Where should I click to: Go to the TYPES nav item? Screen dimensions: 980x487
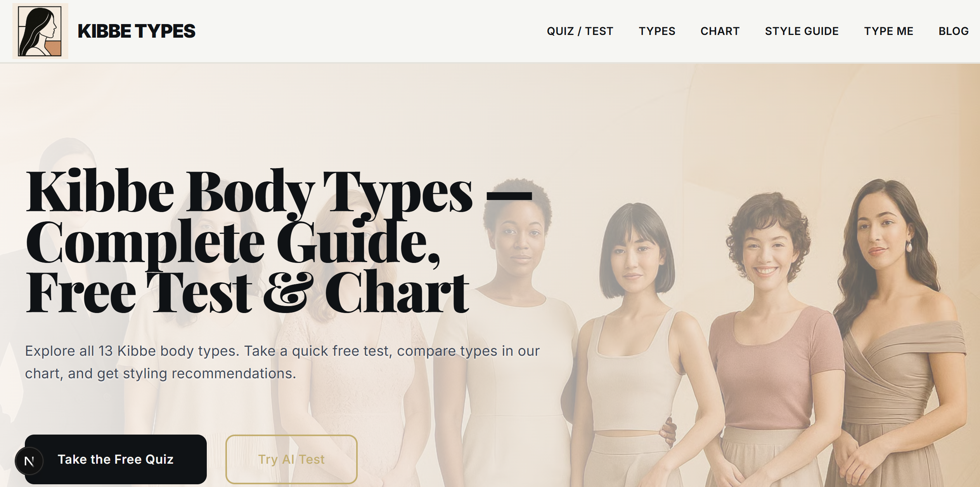(x=657, y=31)
